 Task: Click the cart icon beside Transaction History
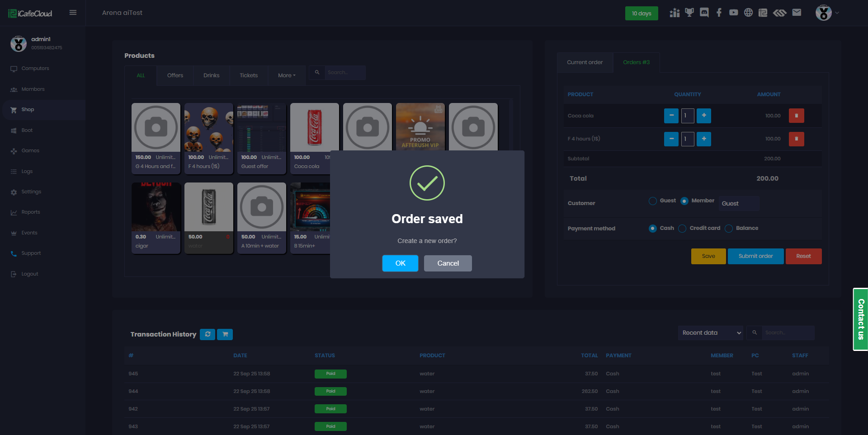[225, 334]
